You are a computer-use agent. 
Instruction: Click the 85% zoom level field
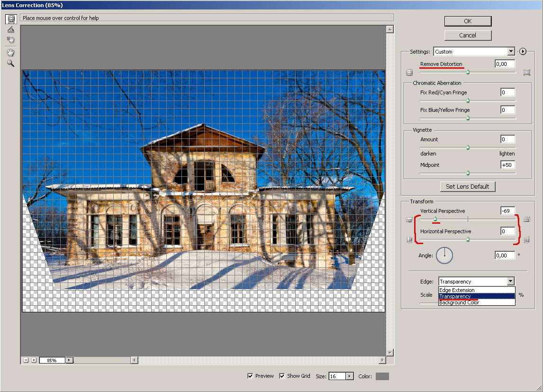tap(52, 360)
